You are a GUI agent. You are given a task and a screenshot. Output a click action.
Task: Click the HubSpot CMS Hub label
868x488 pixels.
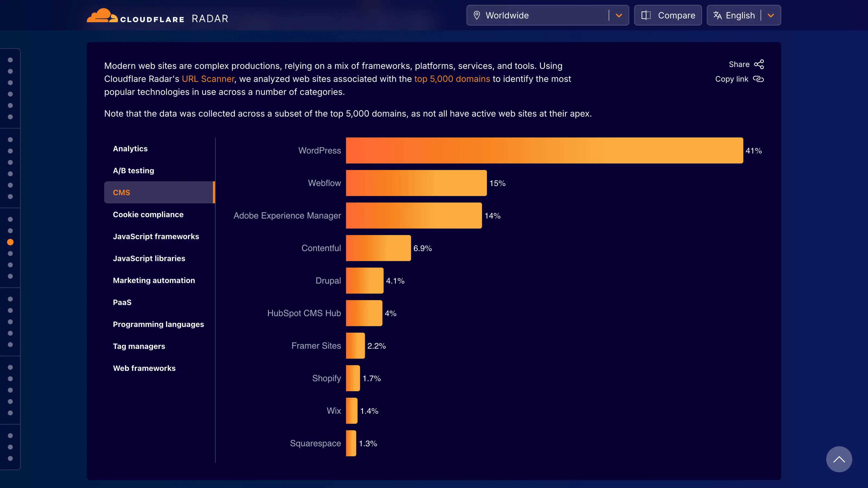coord(304,313)
